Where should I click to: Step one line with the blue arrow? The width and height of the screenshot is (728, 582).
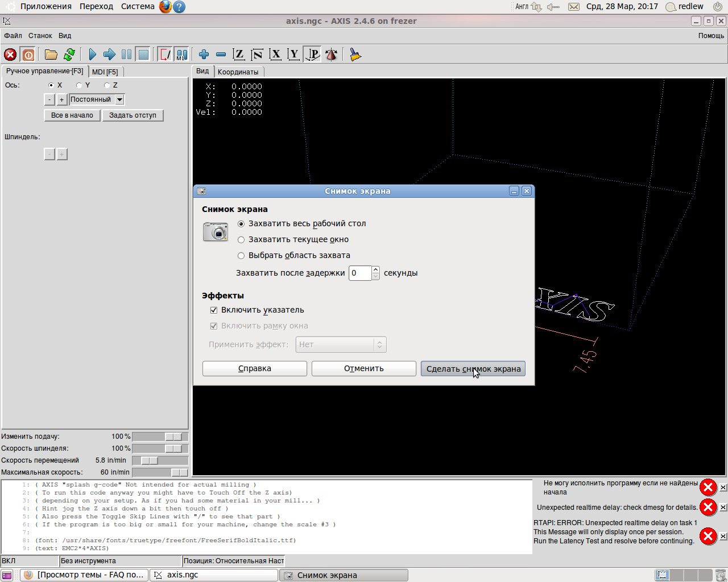point(109,55)
